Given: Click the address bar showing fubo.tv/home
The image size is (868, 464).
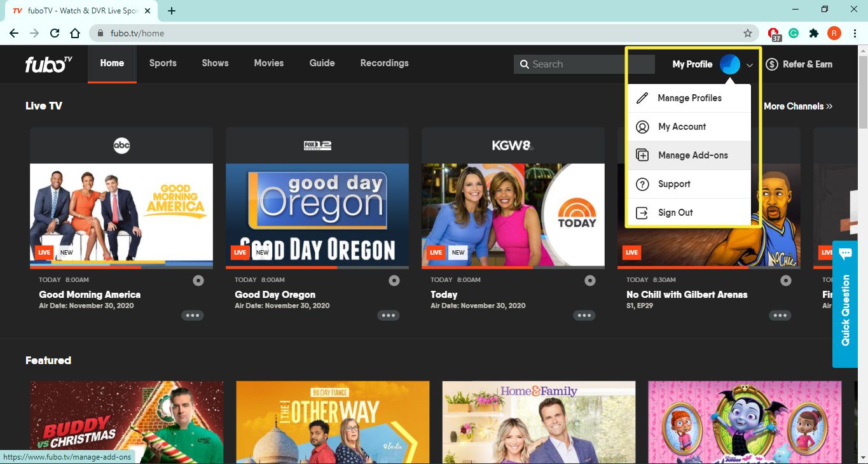Looking at the screenshot, I should [x=422, y=33].
